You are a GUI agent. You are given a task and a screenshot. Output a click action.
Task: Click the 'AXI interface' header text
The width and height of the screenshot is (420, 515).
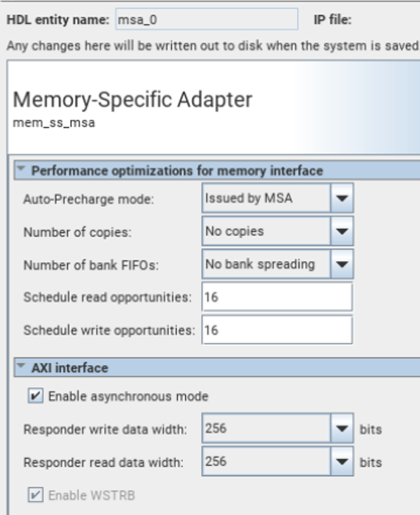click(x=69, y=368)
